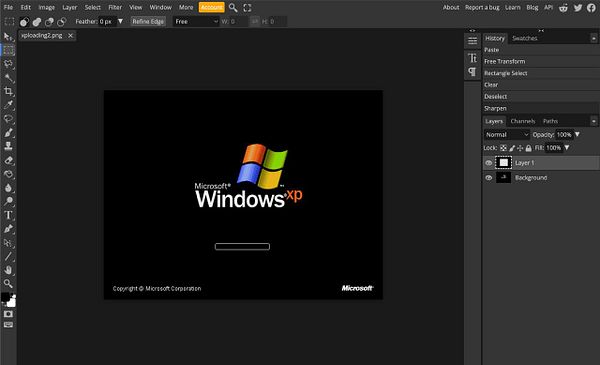Open Photopea's Reddit page icon
This screenshot has height=365, width=600.
563,8
